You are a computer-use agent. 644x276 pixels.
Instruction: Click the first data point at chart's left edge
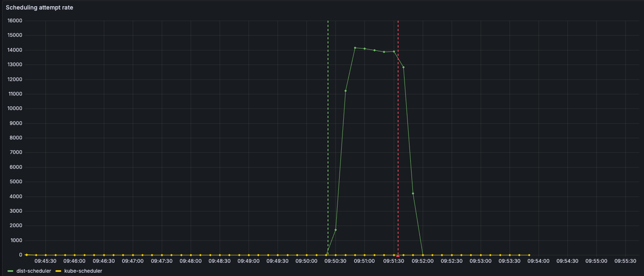[26, 255]
